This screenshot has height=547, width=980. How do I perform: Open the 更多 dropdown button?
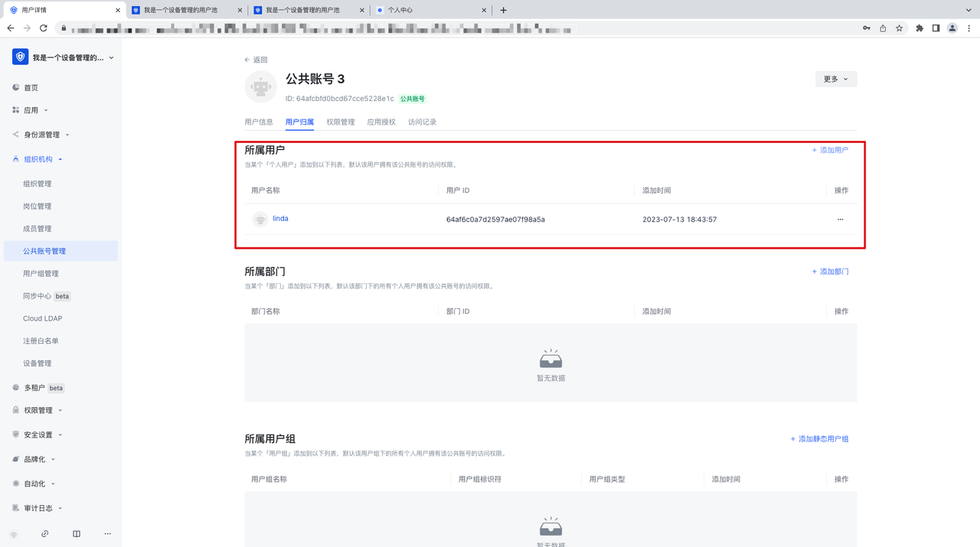pos(836,80)
